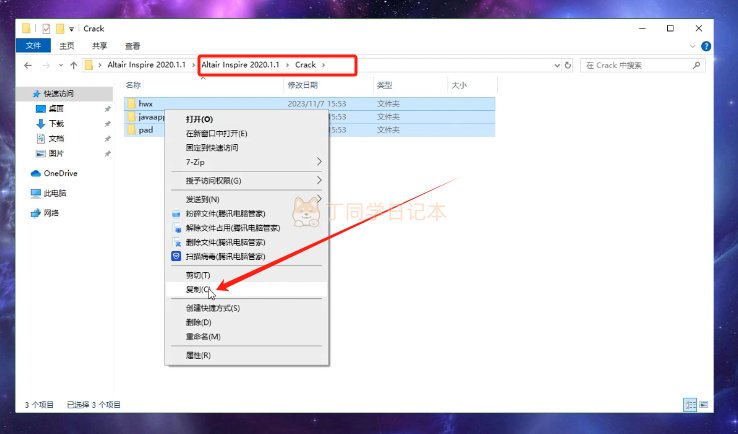Choose 固定到快速访问

click(246, 148)
